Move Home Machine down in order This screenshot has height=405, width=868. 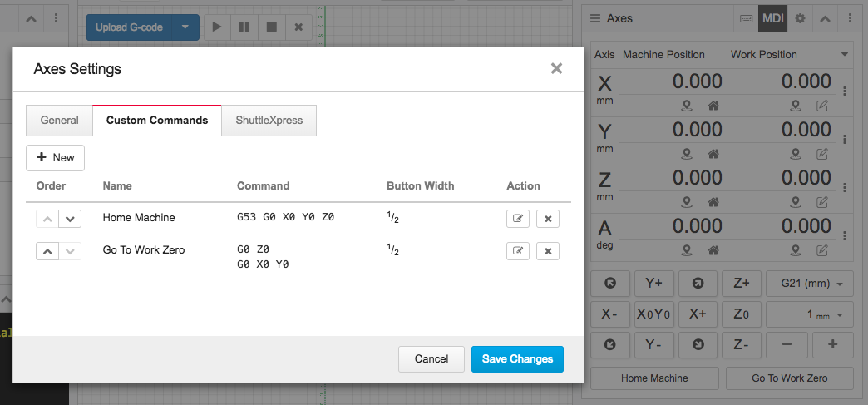71,219
